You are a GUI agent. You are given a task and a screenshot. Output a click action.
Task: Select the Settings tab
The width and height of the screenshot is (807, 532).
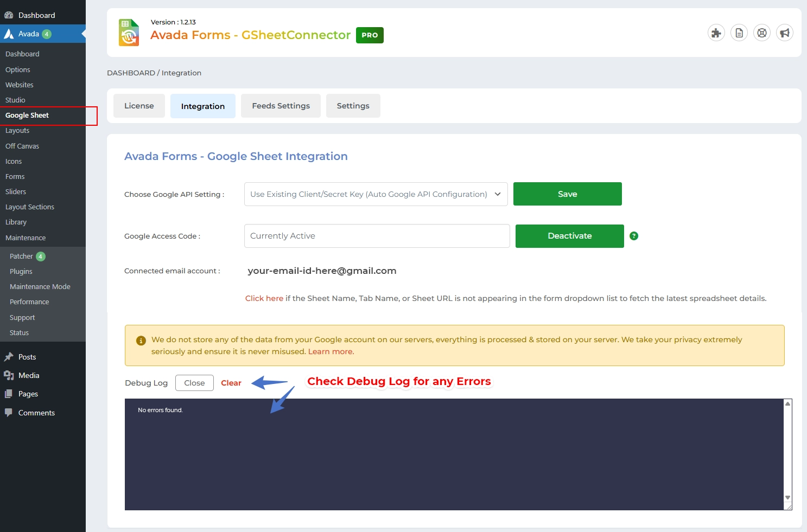[x=353, y=106]
